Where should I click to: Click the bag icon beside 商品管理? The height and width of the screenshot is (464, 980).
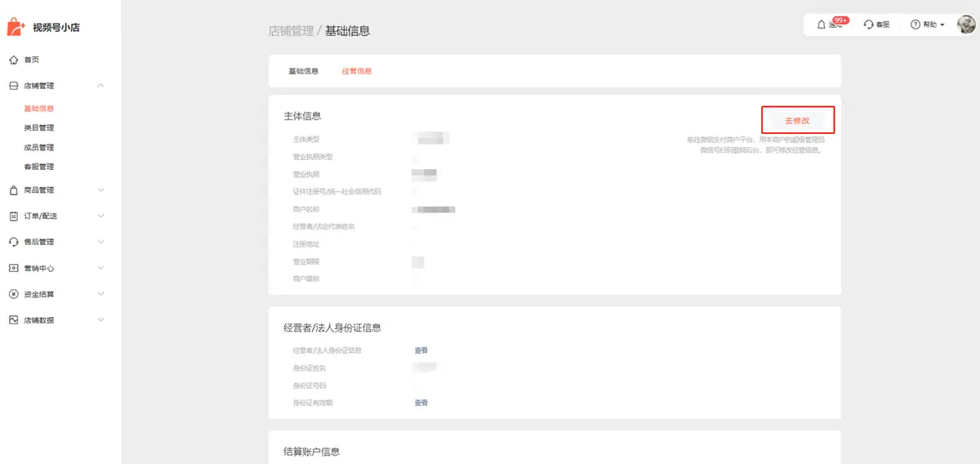coord(13,190)
